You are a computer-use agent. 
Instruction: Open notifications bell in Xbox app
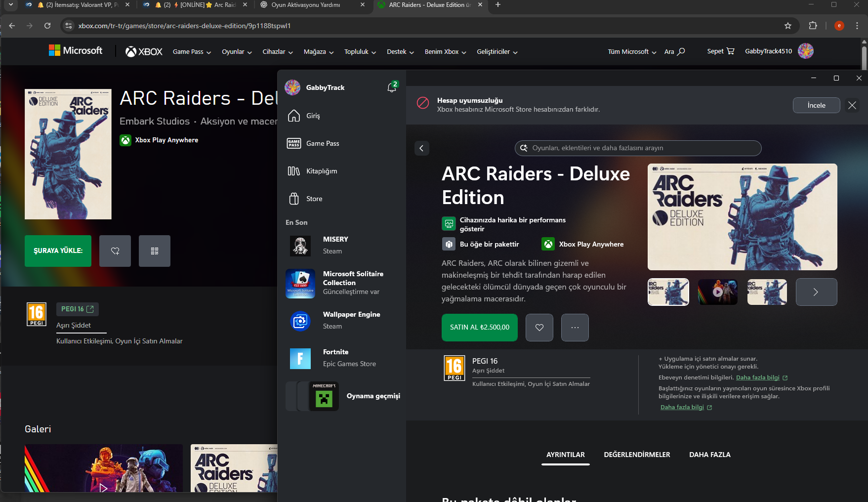point(392,87)
